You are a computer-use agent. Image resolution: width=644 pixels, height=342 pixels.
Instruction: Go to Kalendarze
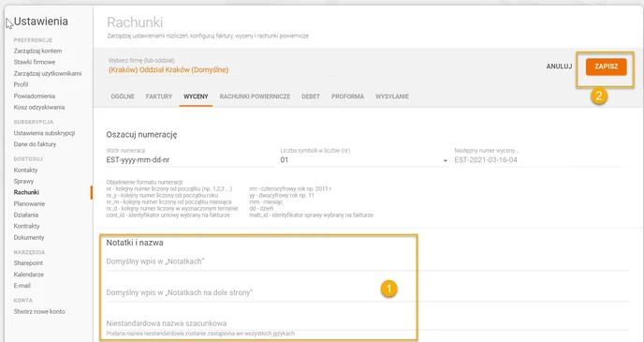click(x=29, y=275)
